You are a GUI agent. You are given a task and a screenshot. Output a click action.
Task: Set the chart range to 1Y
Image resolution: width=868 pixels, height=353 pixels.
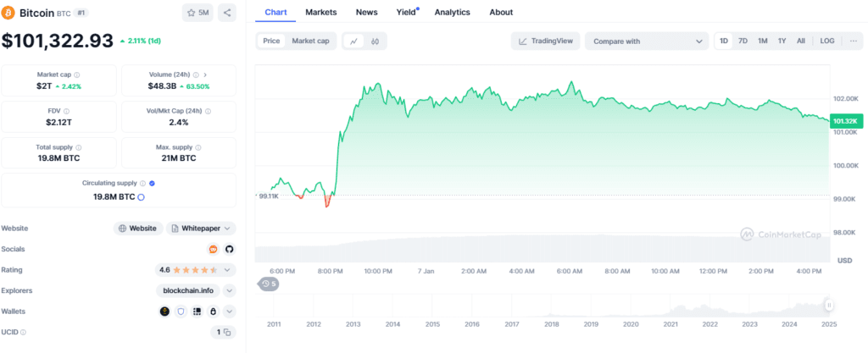(x=782, y=41)
